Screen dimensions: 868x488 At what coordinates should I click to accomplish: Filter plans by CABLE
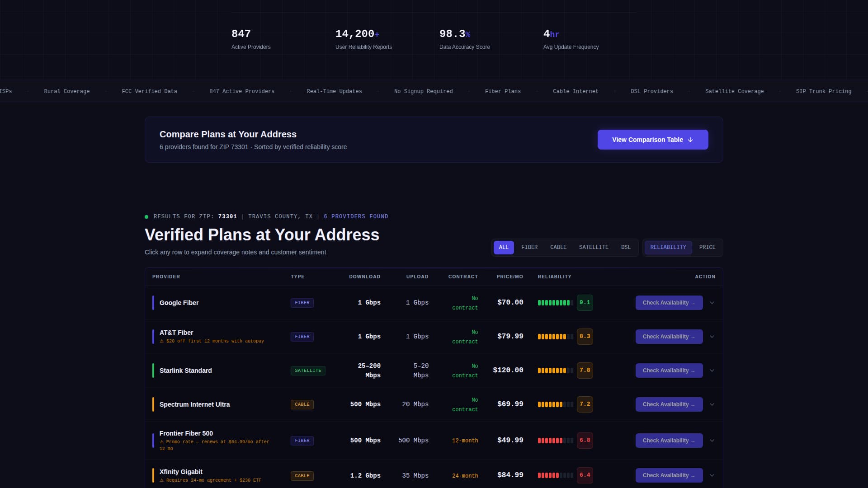tap(558, 247)
